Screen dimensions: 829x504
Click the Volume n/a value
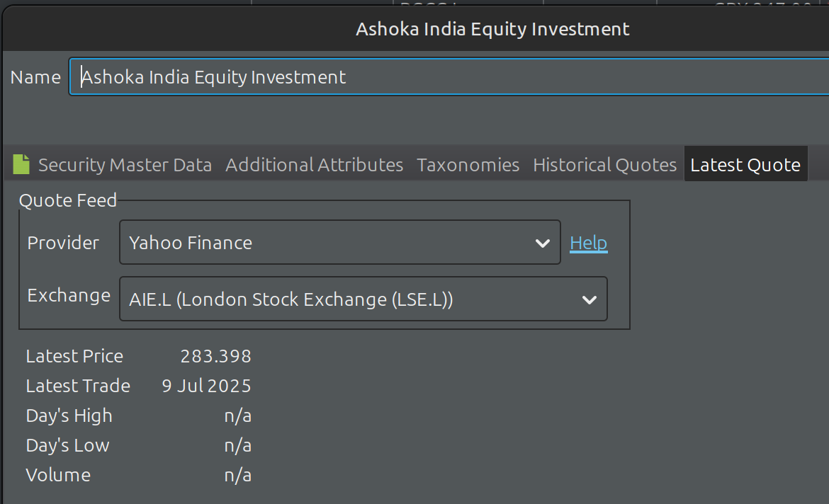point(237,475)
